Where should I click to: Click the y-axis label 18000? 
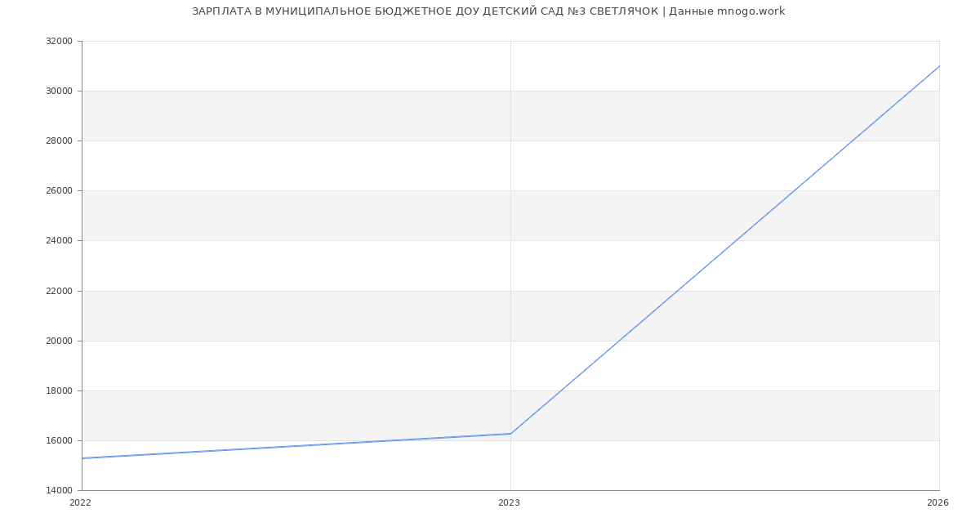pos(59,390)
